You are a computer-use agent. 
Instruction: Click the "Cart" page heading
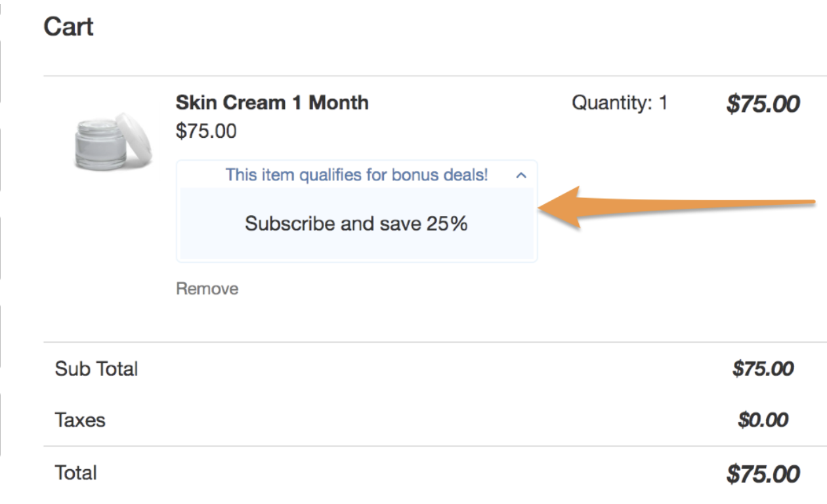coord(68,27)
